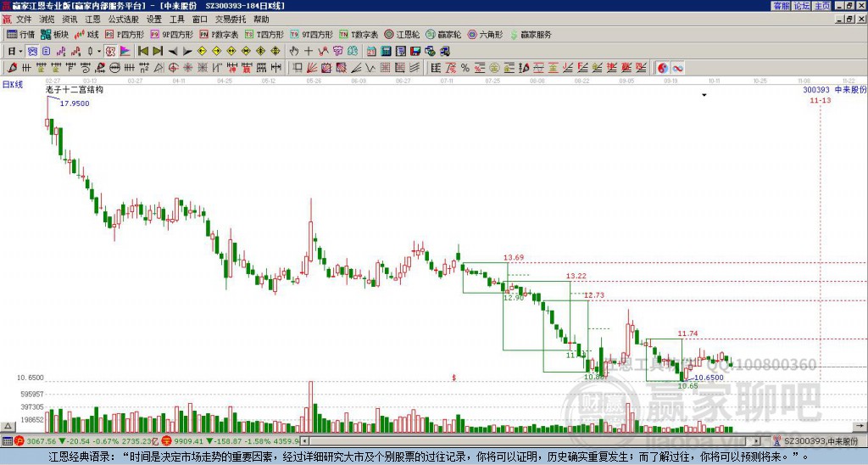Click the 老子十二宫结构 label
The image size is (868, 465).
tap(74, 89)
